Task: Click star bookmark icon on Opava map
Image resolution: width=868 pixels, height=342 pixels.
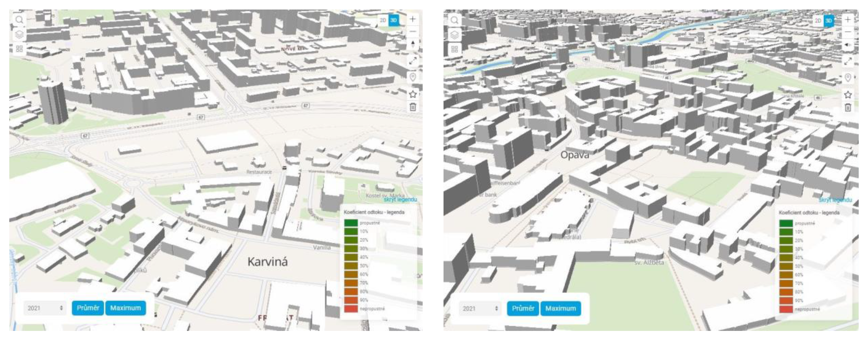Action: tap(848, 95)
